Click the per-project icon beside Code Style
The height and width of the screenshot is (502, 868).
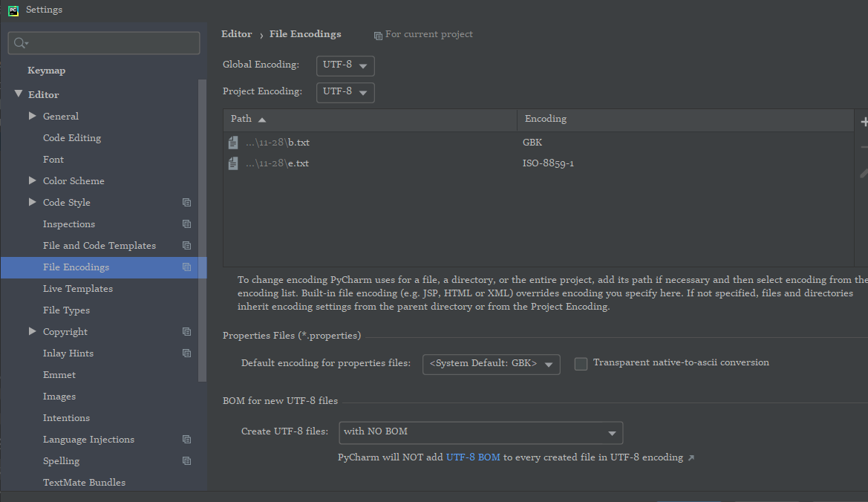click(186, 202)
